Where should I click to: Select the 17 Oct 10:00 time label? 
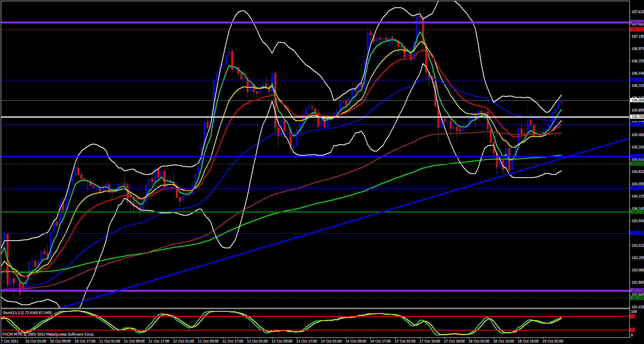coord(429,341)
